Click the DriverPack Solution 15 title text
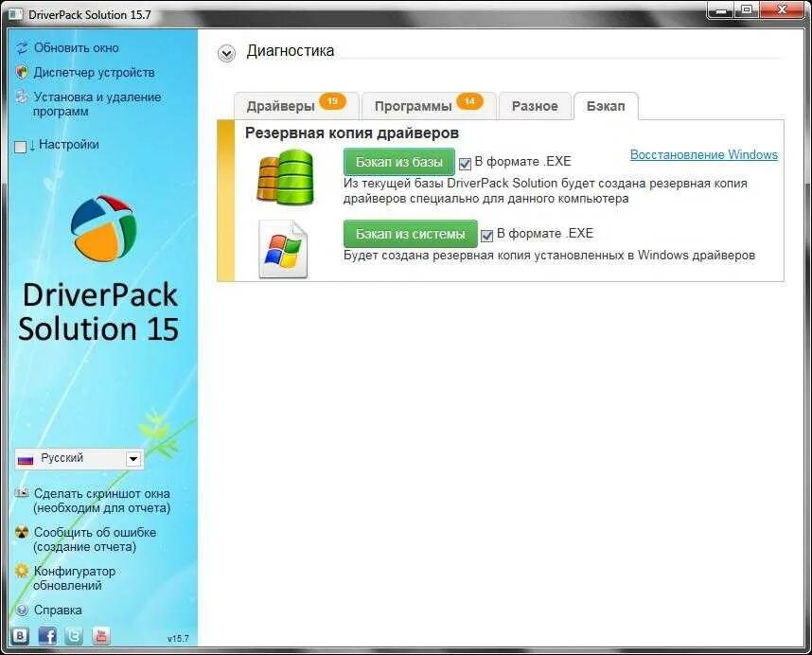Viewport: 812px width, 655px height. pyautogui.click(x=99, y=312)
